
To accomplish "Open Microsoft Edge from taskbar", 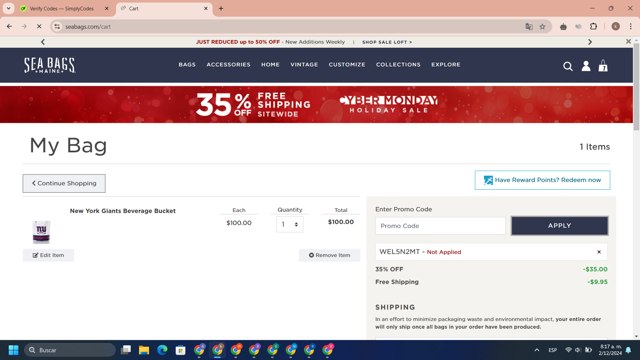I will point(162,350).
